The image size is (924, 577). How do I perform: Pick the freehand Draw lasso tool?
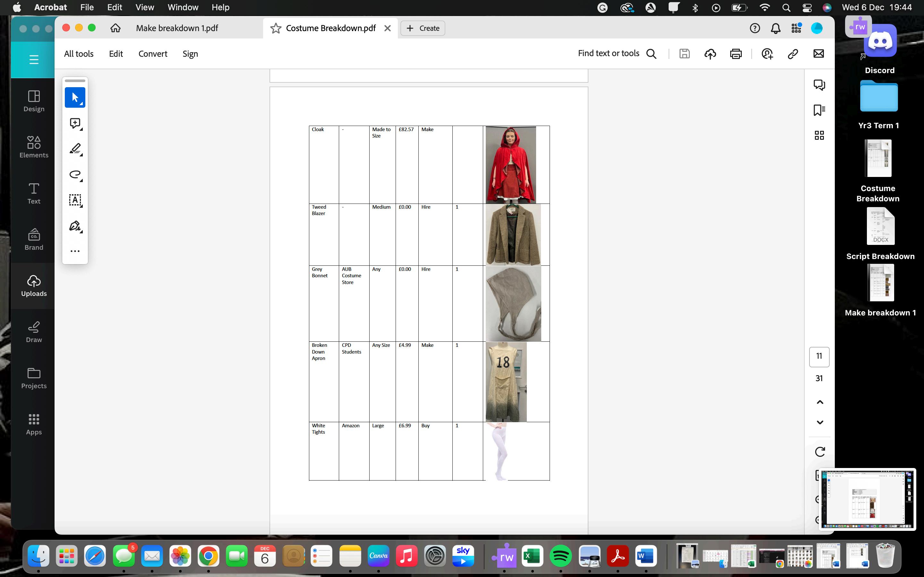[75, 174]
